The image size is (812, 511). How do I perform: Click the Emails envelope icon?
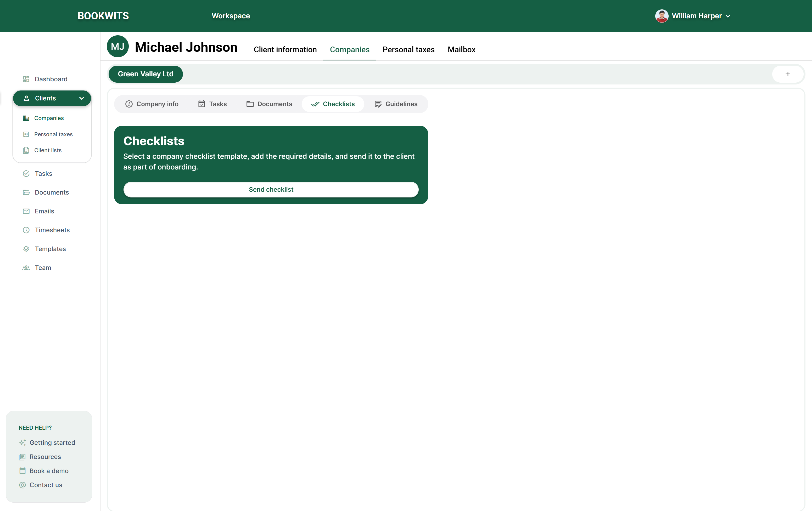26,211
